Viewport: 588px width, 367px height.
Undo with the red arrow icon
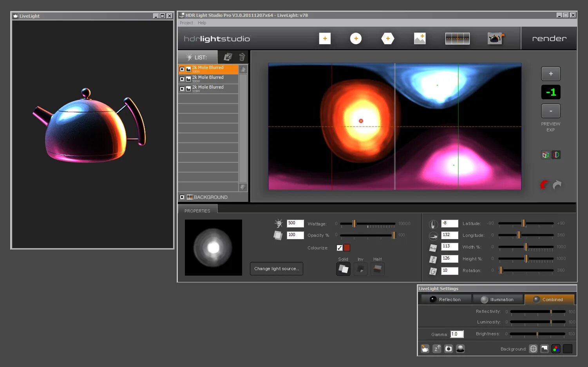(545, 185)
